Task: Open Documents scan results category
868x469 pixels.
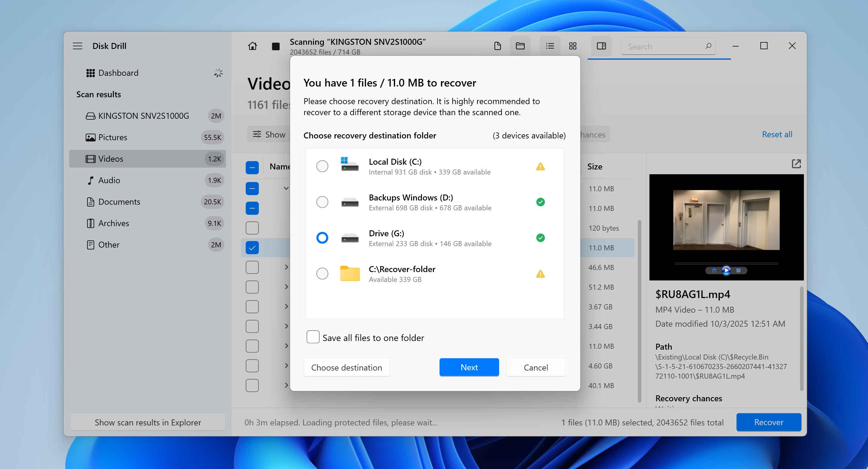Action: [x=119, y=202]
